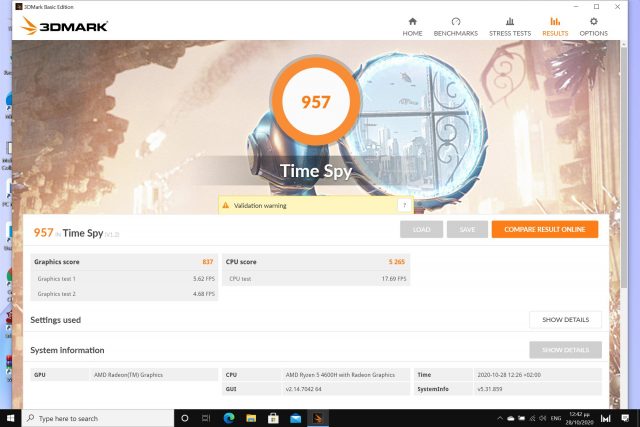640x427 pixels.
Task: Click the 3DMark logo
Action: click(x=64, y=26)
